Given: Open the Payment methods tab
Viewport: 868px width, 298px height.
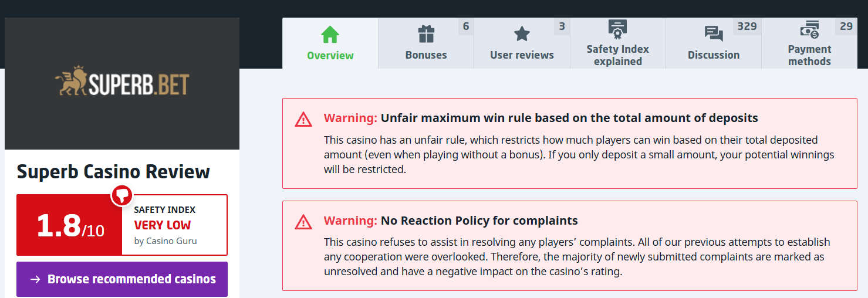Looking at the screenshot, I should [x=809, y=55].
